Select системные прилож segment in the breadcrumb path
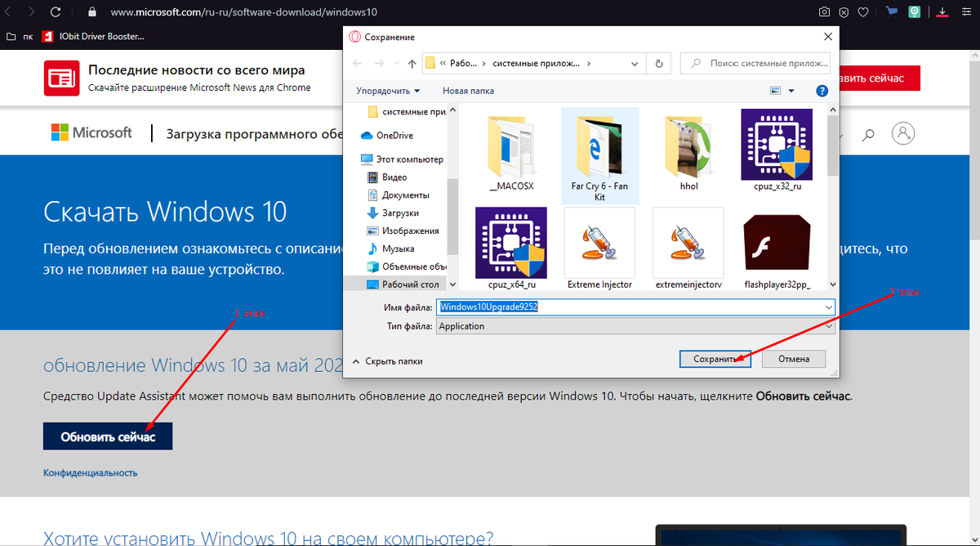 [x=537, y=63]
